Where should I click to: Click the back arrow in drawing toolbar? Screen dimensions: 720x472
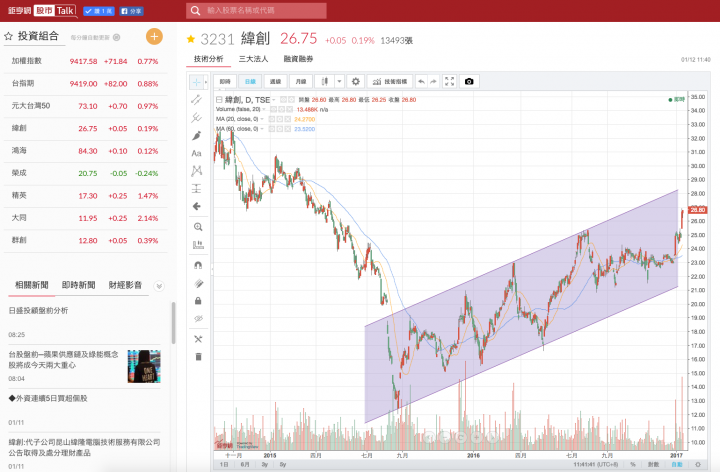tap(197, 207)
